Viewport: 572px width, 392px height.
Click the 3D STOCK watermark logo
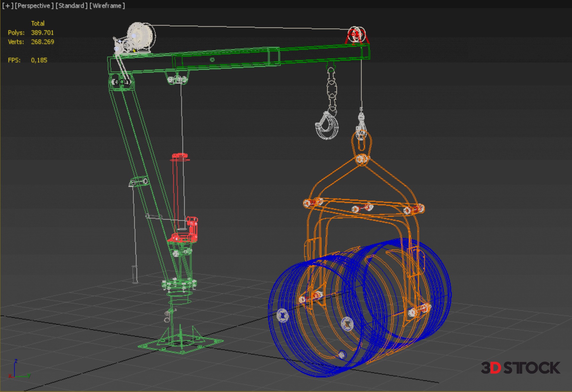[520, 368]
